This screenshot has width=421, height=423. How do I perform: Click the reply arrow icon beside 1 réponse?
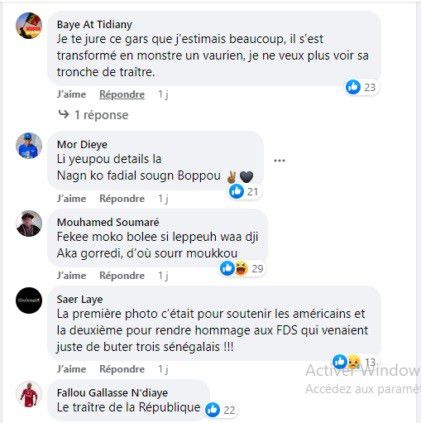[x=63, y=114]
